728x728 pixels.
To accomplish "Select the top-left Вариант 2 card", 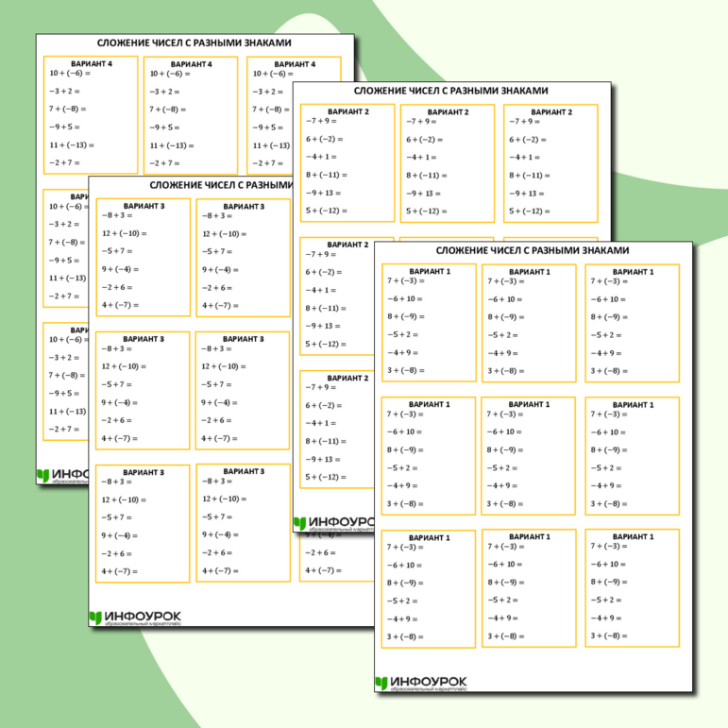I will click(x=347, y=162).
